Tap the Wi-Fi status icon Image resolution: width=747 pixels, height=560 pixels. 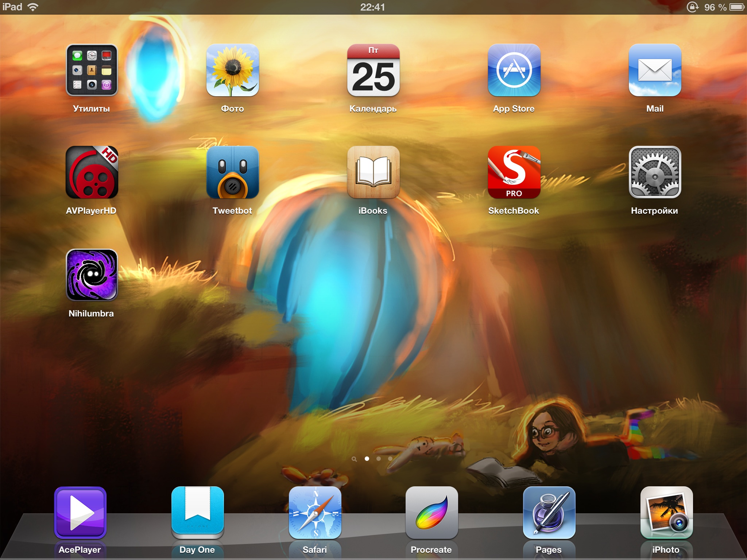tap(33, 7)
